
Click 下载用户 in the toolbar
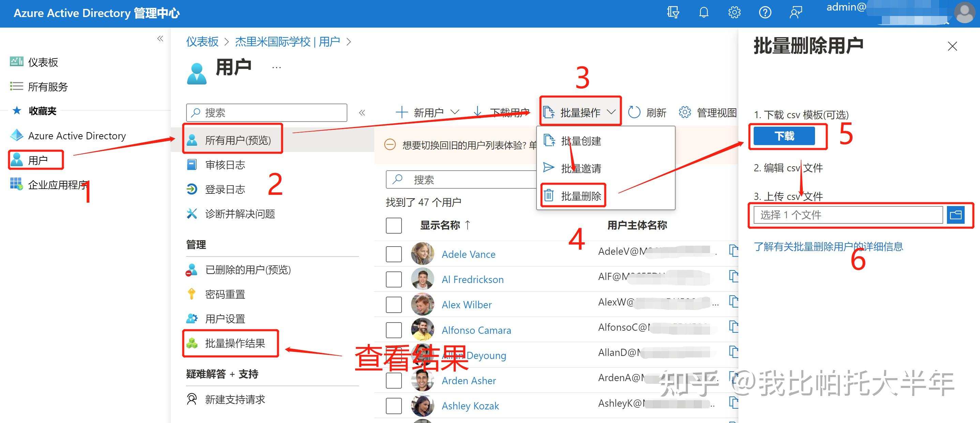pyautogui.click(x=501, y=112)
